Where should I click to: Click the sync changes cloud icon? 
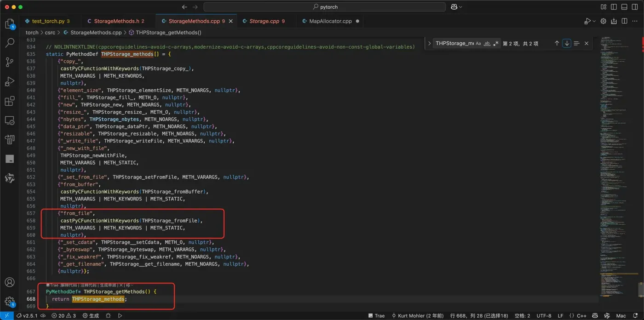pyautogui.click(x=43, y=315)
